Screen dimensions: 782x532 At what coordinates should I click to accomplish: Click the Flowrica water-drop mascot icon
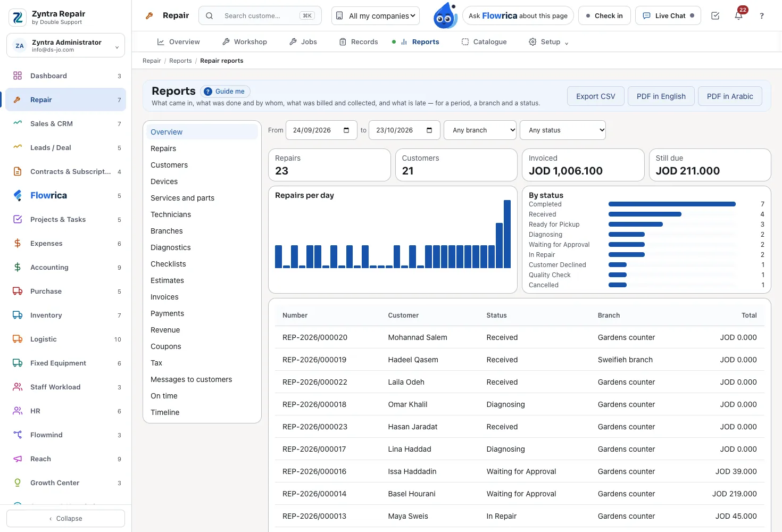tap(445, 15)
